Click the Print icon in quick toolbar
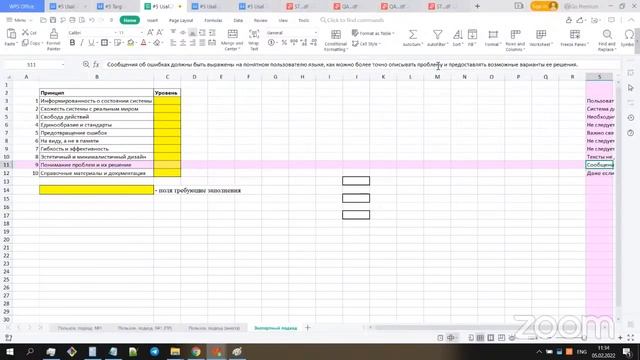 [72, 20]
